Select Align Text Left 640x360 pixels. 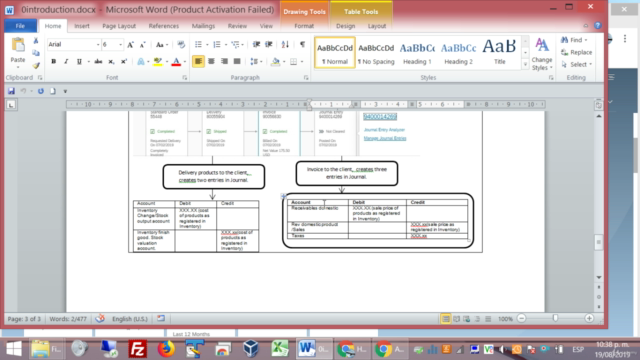tap(198, 62)
